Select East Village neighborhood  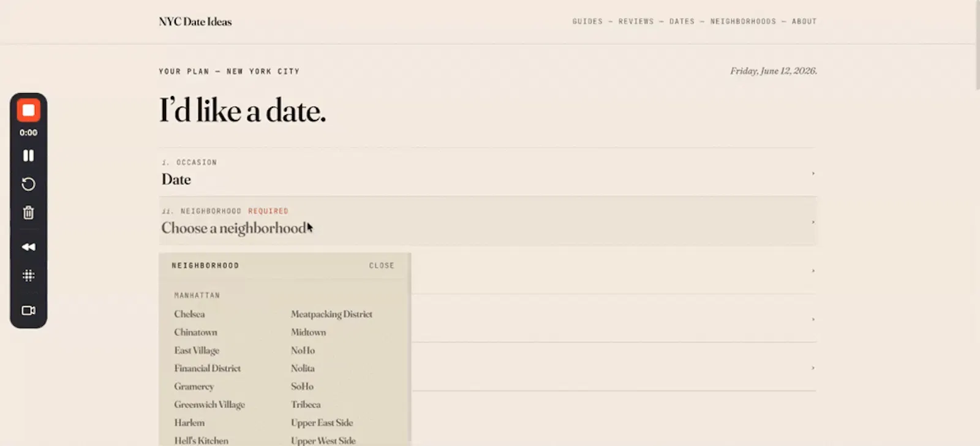point(197,350)
